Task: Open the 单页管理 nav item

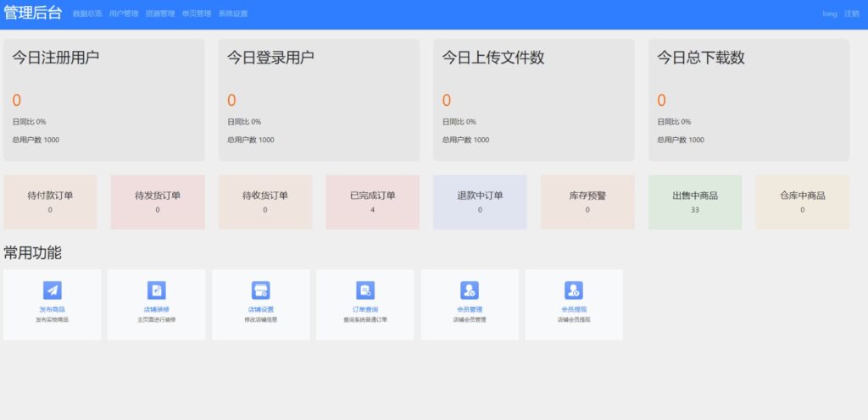Action: [197, 14]
